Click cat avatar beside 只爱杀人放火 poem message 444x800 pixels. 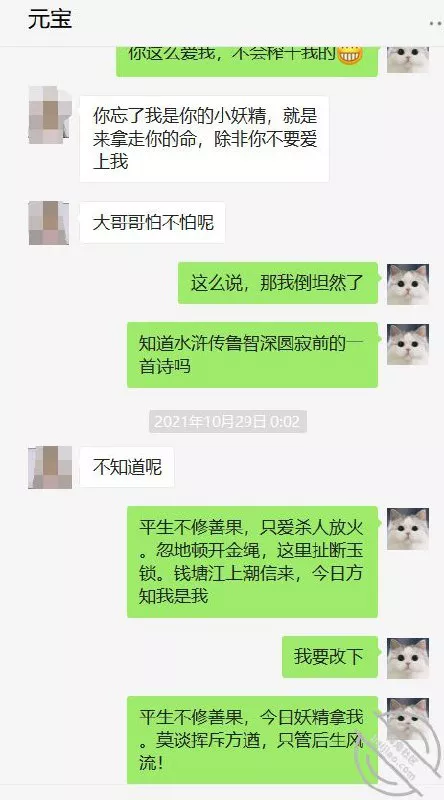click(407, 529)
